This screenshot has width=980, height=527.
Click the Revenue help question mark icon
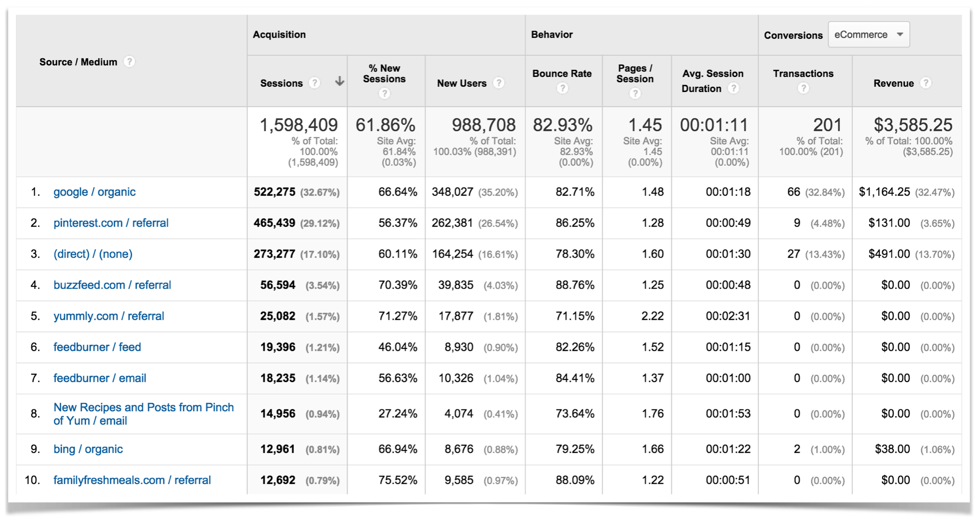[926, 83]
